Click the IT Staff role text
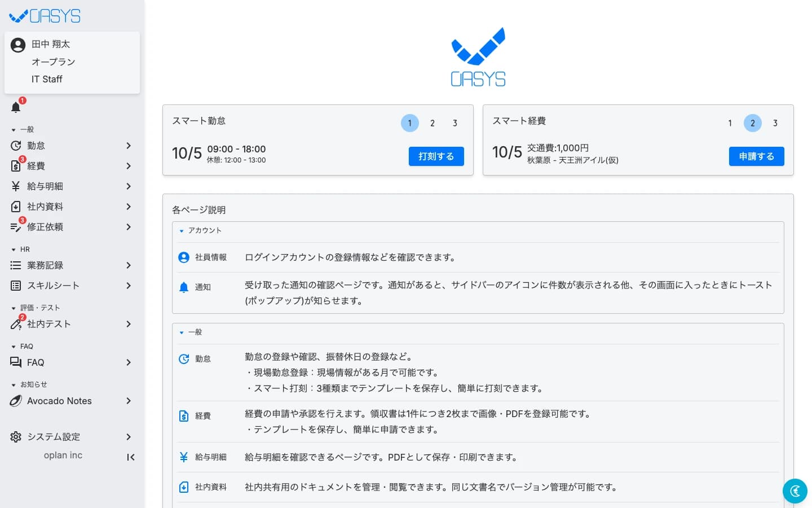 point(47,79)
